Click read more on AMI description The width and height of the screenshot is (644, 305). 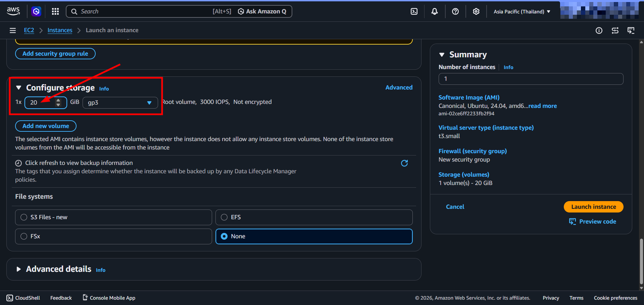[543, 106]
